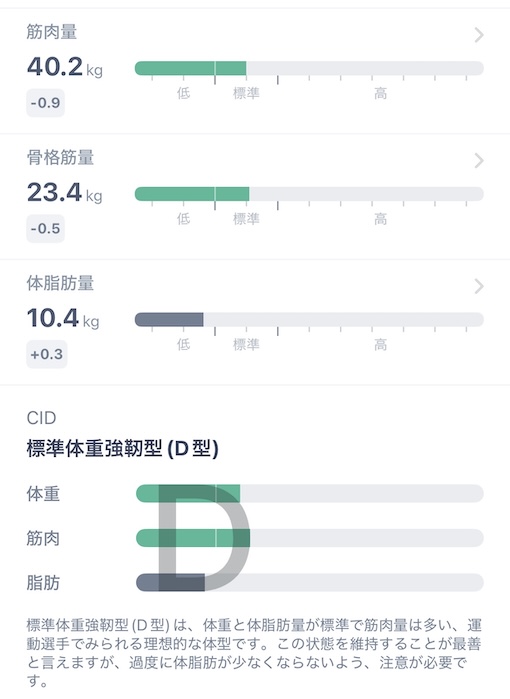Click the CID 体重 bar
The width and height of the screenshot is (510, 699).
310,493
